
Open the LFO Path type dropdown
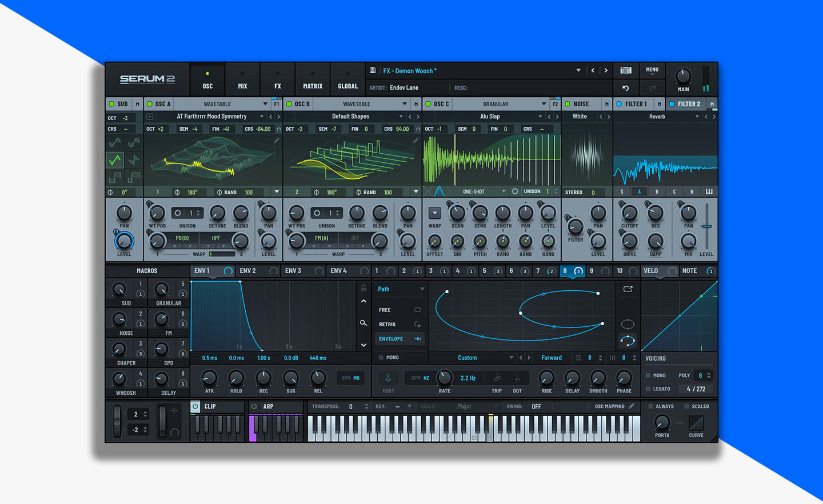pyautogui.click(x=401, y=289)
